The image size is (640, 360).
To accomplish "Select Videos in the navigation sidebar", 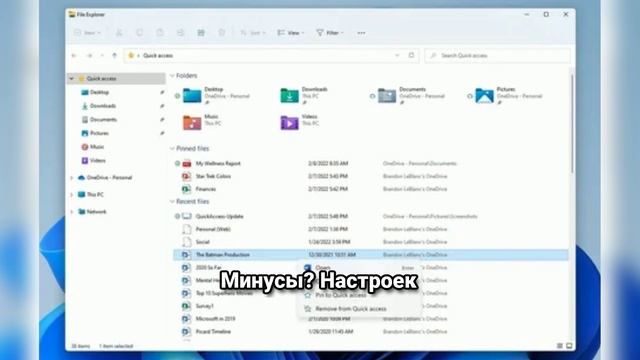I will click(98, 160).
